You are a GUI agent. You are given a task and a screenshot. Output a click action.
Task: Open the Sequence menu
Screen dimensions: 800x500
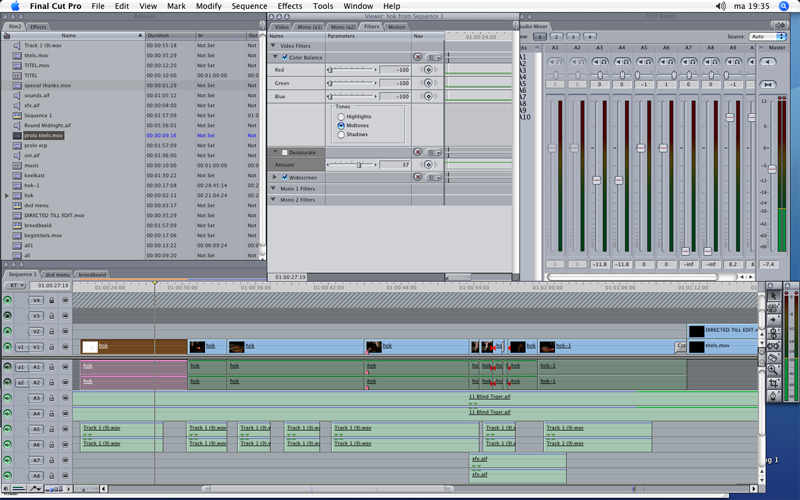(x=249, y=6)
